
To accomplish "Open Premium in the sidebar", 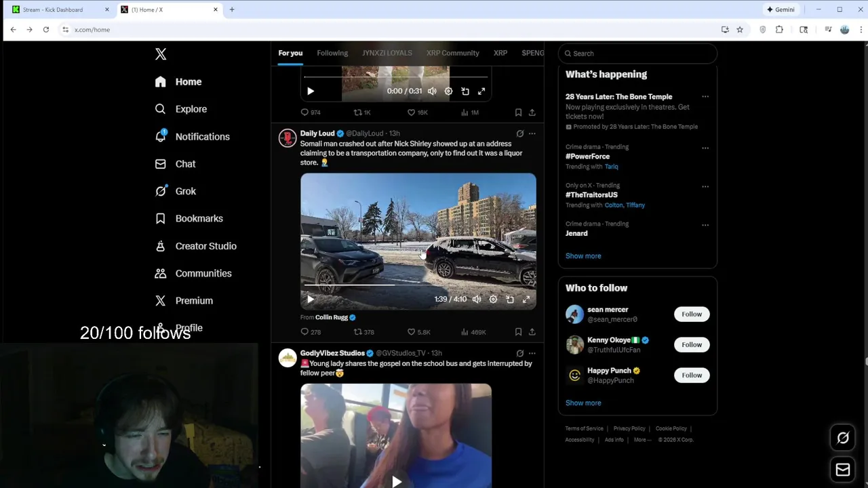I will point(184,300).
